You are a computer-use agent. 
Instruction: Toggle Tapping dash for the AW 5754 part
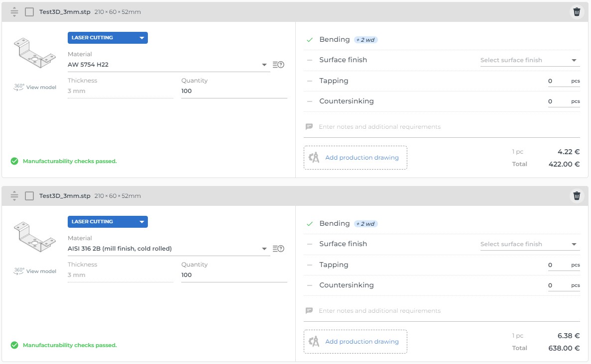click(310, 81)
